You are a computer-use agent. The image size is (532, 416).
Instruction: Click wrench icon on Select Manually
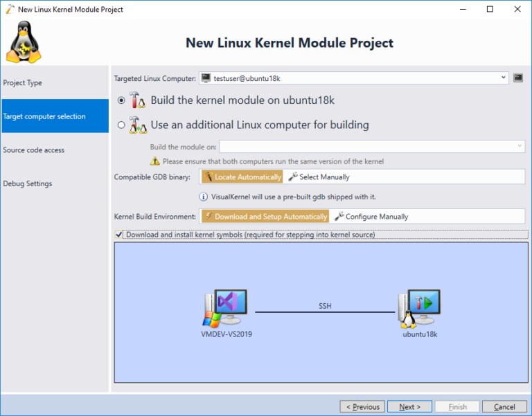(x=293, y=177)
